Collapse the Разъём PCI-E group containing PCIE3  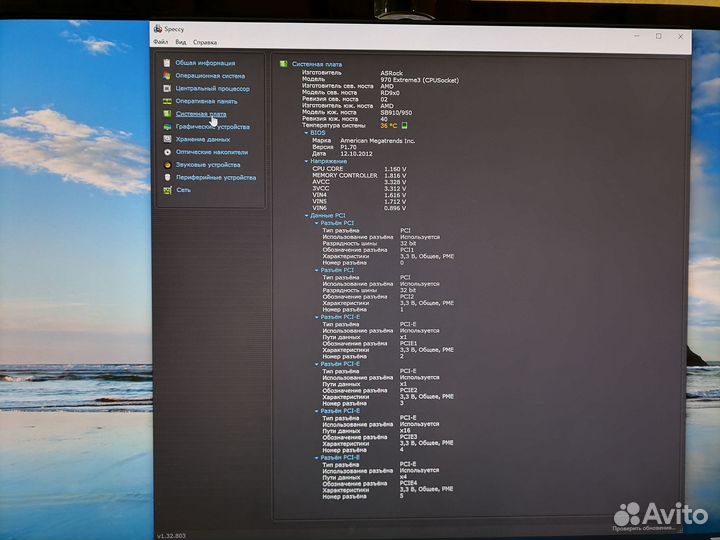tap(316, 411)
